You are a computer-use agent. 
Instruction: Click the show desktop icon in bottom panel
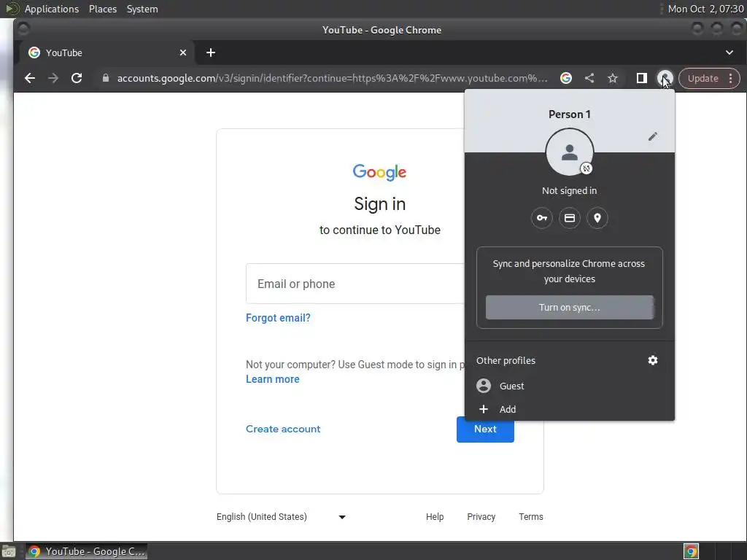pos(9,551)
